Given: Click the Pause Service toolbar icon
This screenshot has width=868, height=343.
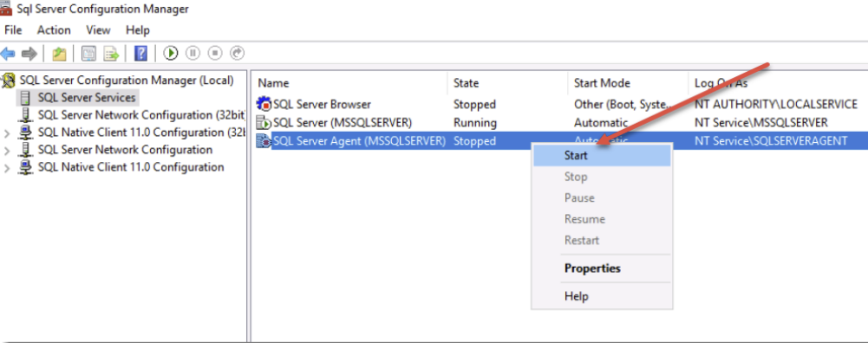Looking at the screenshot, I should pos(193,53).
